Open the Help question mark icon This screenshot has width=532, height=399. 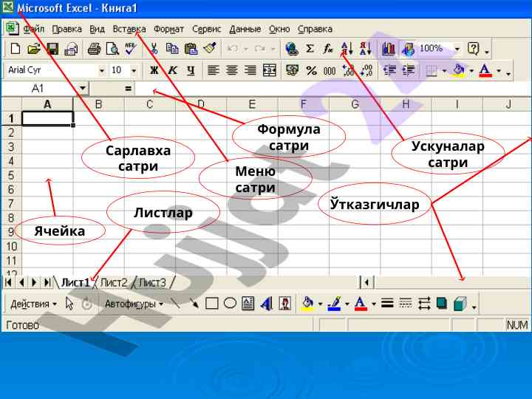click(x=473, y=49)
